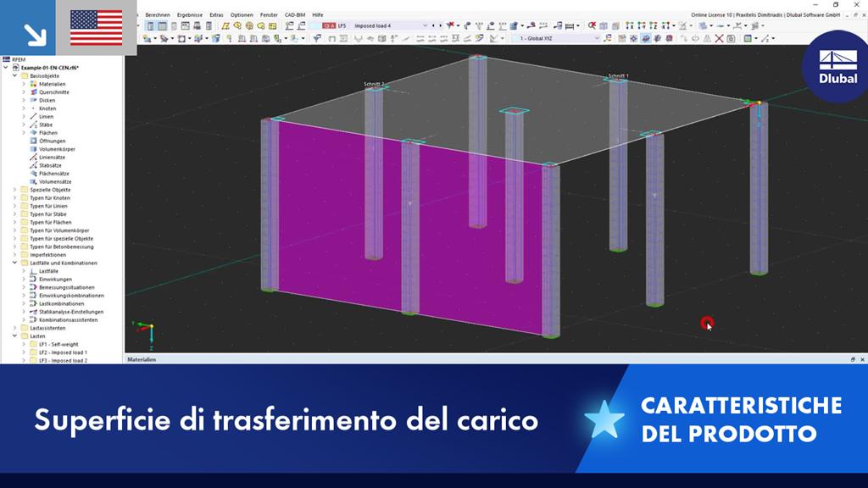Click the Materialien colored-balls icon in tree

click(x=33, y=84)
